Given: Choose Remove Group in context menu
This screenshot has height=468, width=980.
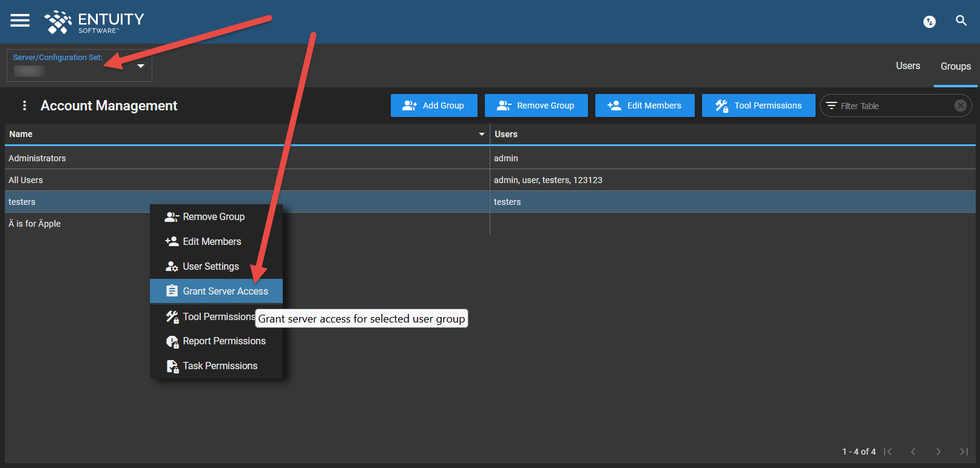Looking at the screenshot, I should (216, 216).
